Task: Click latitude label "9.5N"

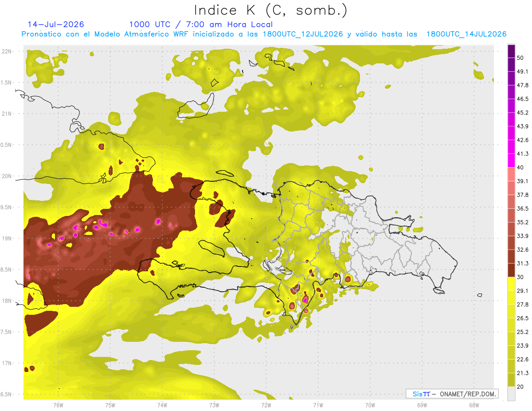Action: tap(7, 207)
